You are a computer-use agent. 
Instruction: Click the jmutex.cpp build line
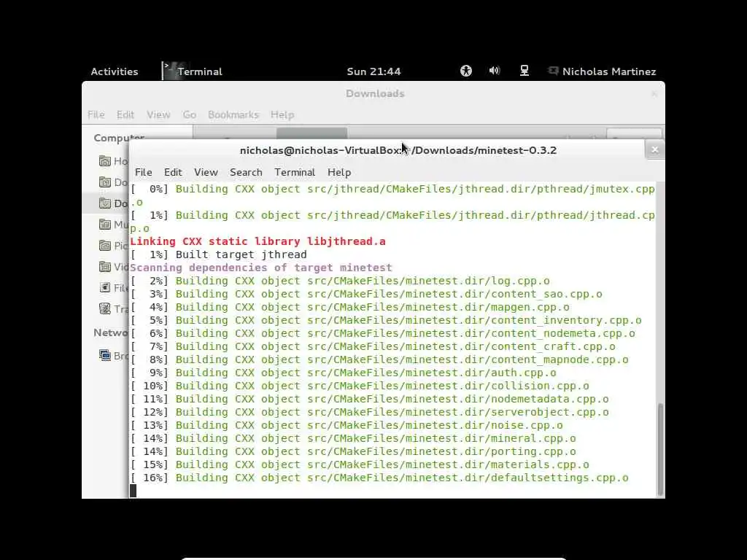point(392,195)
